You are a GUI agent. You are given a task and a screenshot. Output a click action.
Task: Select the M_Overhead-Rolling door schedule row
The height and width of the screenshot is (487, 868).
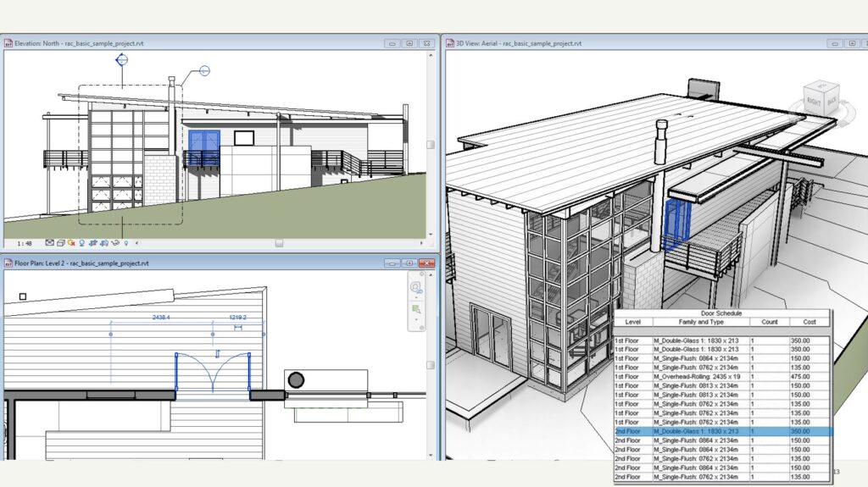tap(700, 376)
